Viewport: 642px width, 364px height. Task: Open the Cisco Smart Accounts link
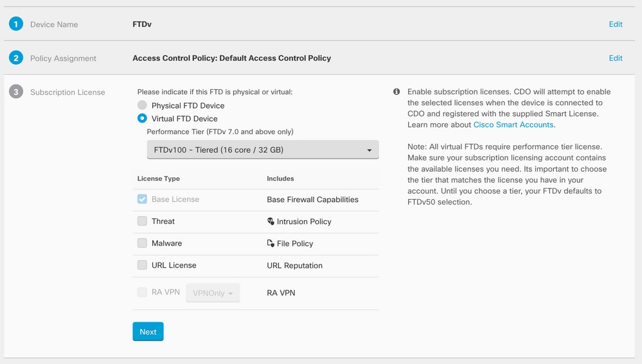pyautogui.click(x=513, y=125)
